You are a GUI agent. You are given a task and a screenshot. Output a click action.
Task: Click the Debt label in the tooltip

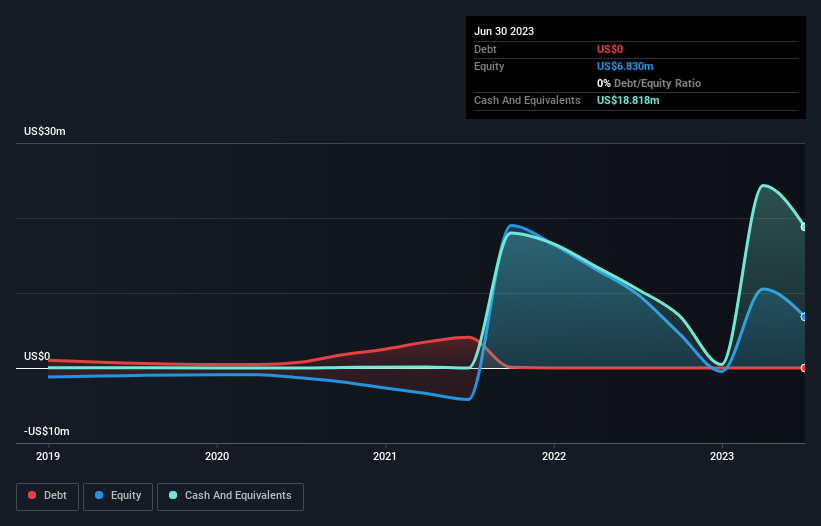click(x=485, y=49)
